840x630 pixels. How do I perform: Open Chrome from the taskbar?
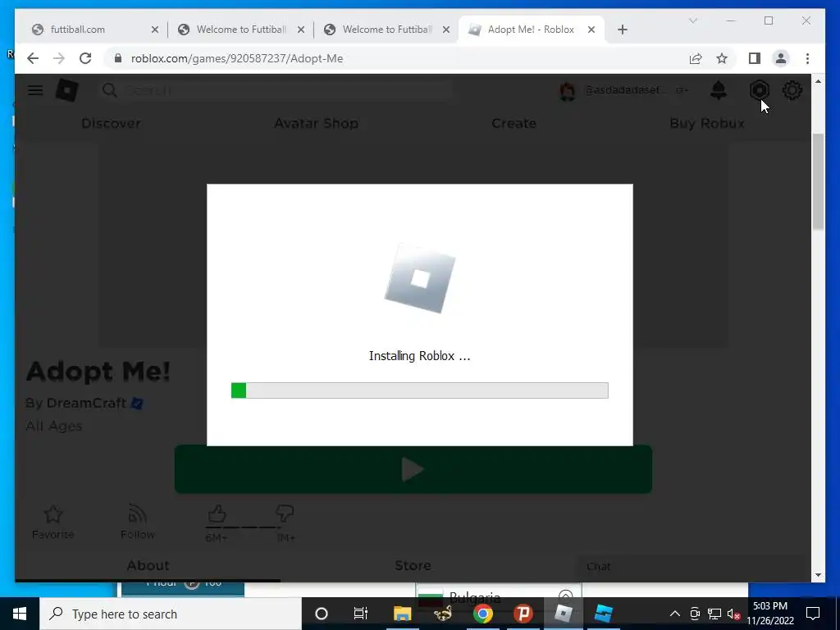482,614
